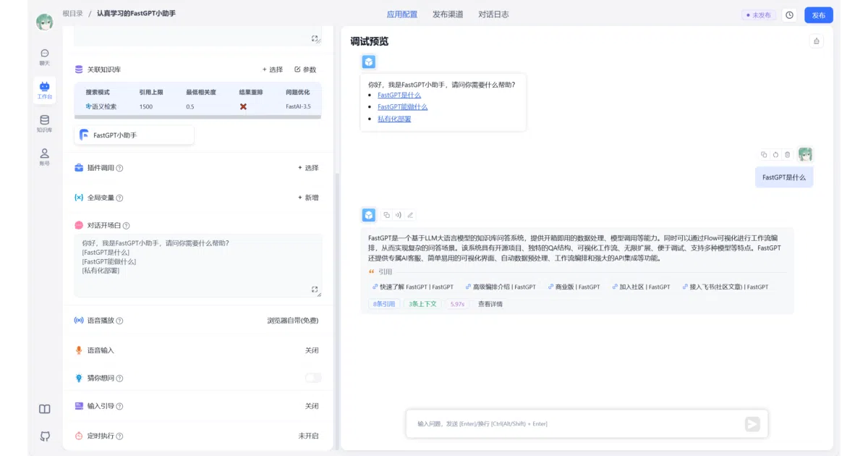Switch to the 应用配置 tab

coord(401,14)
